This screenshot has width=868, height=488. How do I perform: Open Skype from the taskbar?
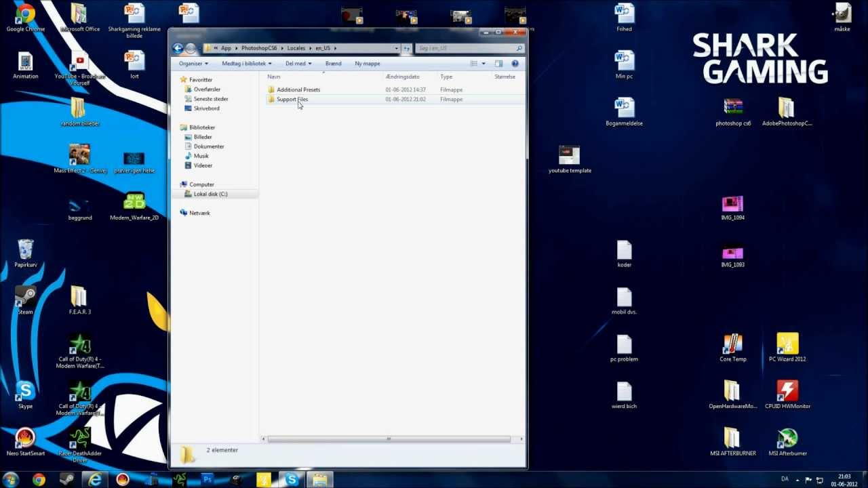coord(292,480)
